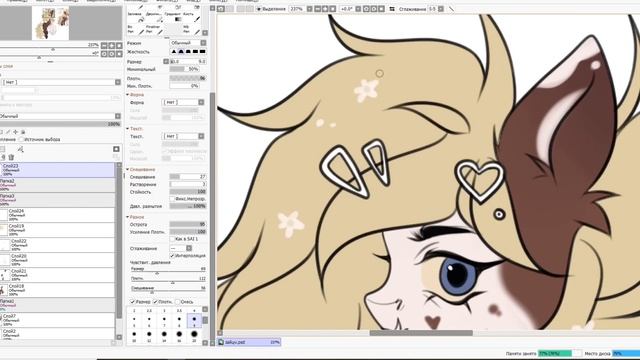This screenshot has width=640, height=360.
Task: Delete layer with the trash icon
Action: (x=11, y=157)
